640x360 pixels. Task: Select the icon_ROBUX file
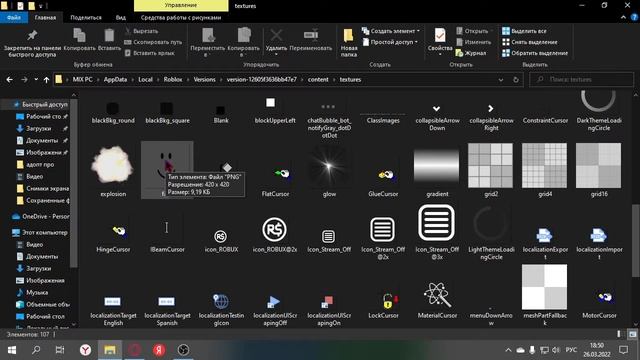(x=221, y=240)
